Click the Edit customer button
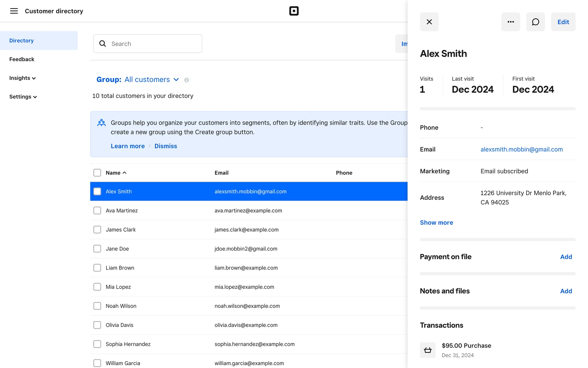This screenshot has height=368, width=588. (563, 22)
